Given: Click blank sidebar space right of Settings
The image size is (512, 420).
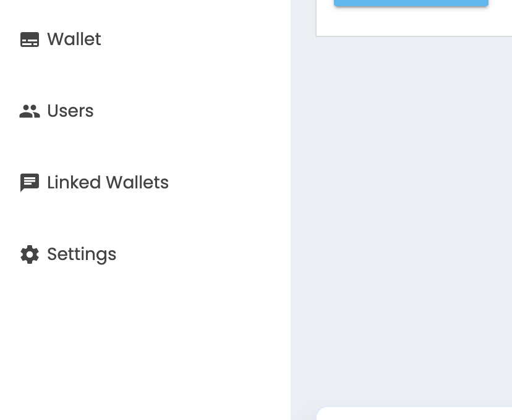Looking at the screenshot, I should point(204,254).
